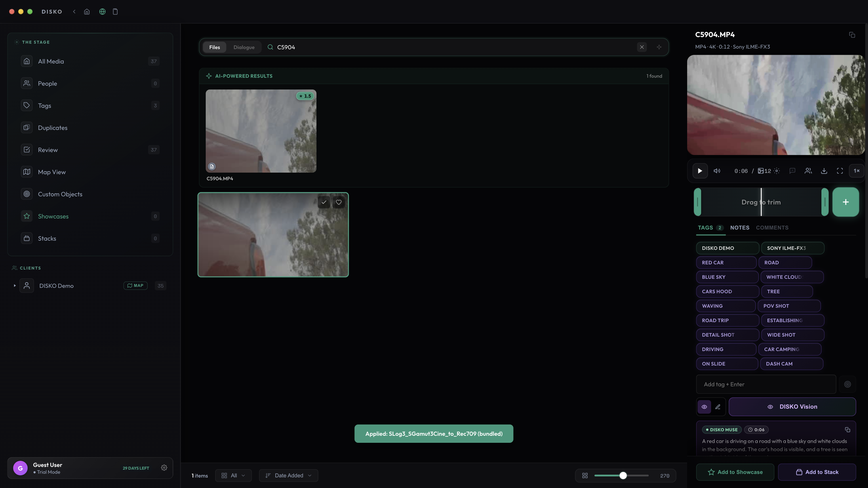Open settings gear next to Guest User
This screenshot has height=488, width=868.
[164, 468]
